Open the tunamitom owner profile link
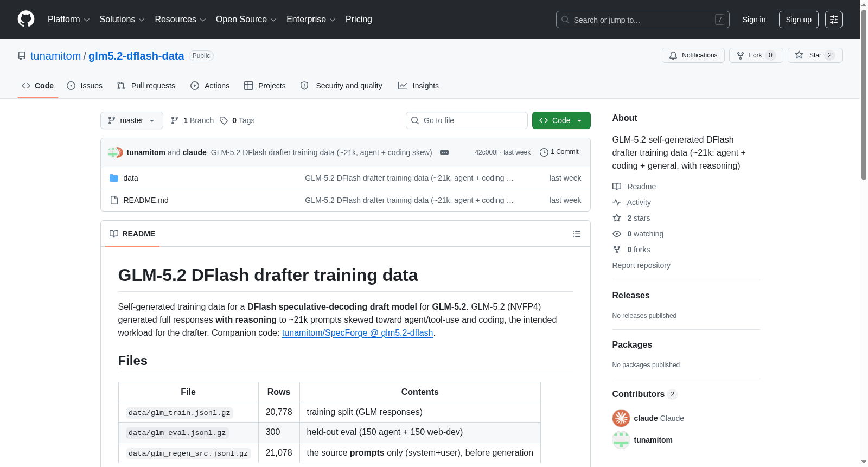Image resolution: width=868 pixels, height=467 pixels. pos(55,56)
